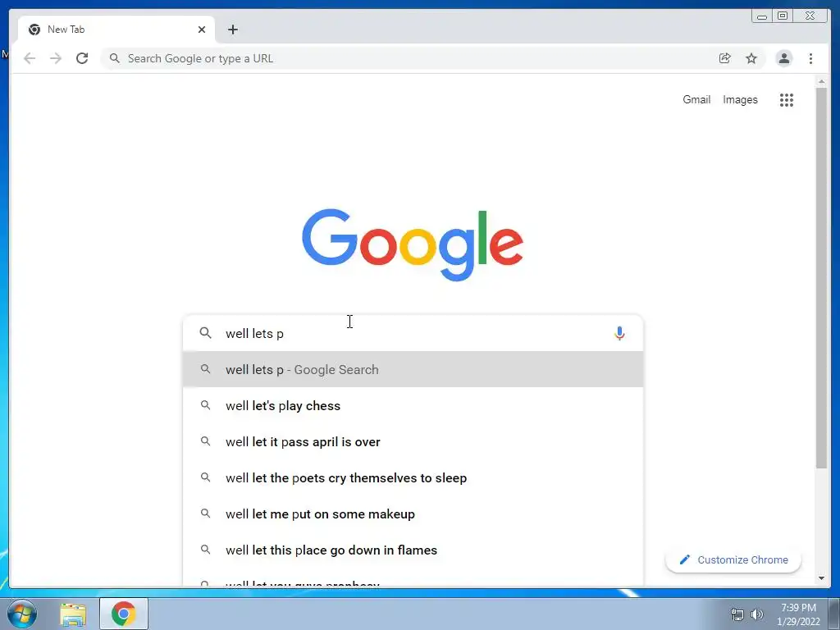The height and width of the screenshot is (630, 840).
Task: Click the address bar URL field
Action: pyautogui.click(x=407, y=58)
